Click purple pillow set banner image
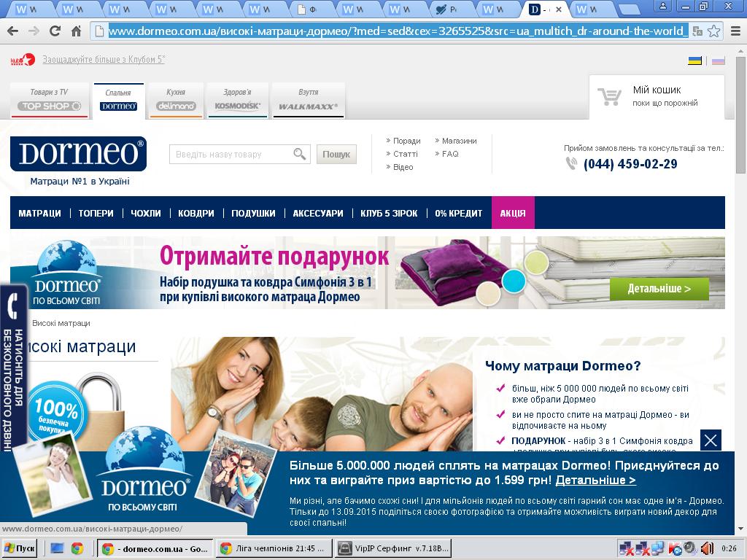 tap(452, 273)
